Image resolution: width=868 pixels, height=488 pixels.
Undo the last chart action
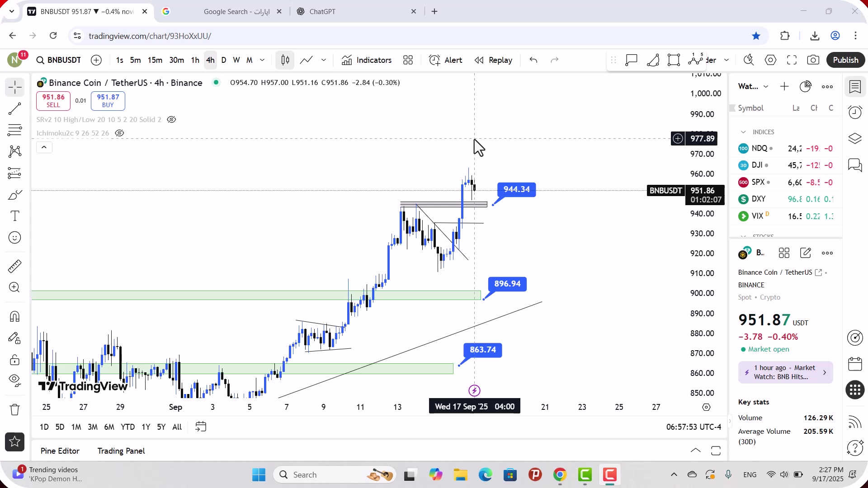coord(533,60)
